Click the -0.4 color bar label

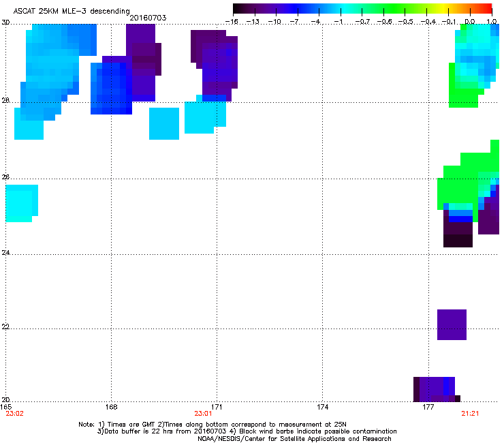428,22
